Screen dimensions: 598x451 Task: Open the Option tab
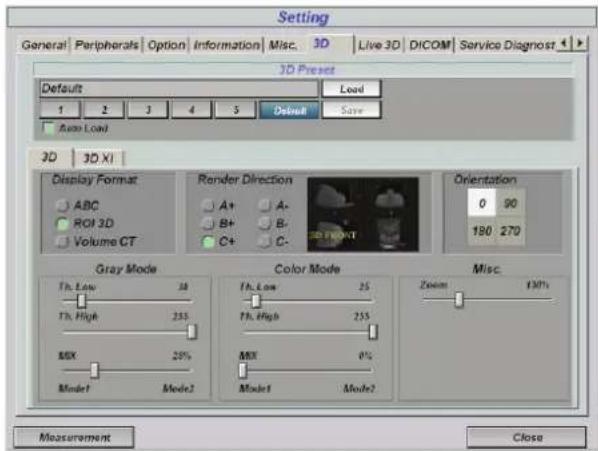tap(166, 45)
